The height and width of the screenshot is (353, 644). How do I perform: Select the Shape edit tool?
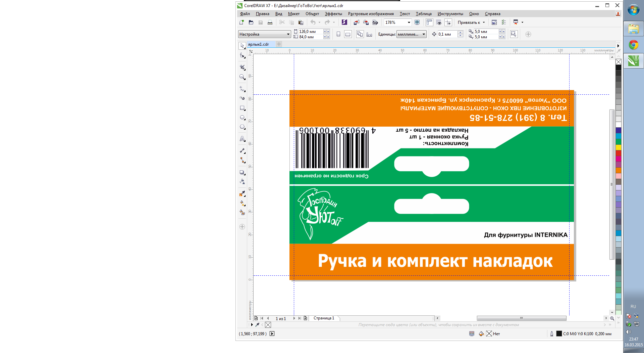coord(242,56)
